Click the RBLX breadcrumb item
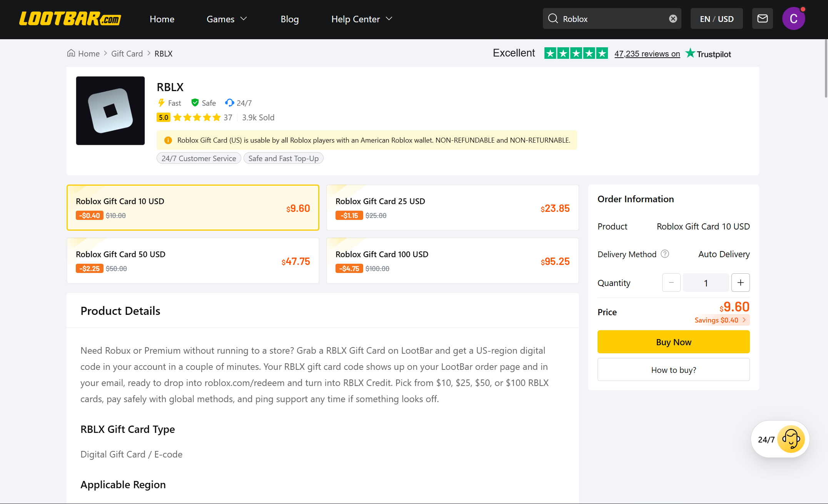The image size is (828, 504). [x=164, y=53]
